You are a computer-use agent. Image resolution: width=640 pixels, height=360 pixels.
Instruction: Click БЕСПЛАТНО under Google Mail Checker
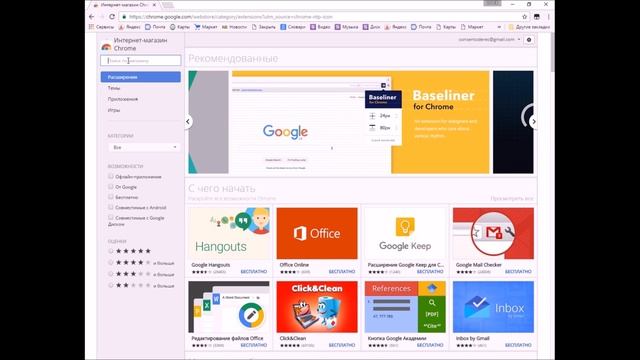518,271
